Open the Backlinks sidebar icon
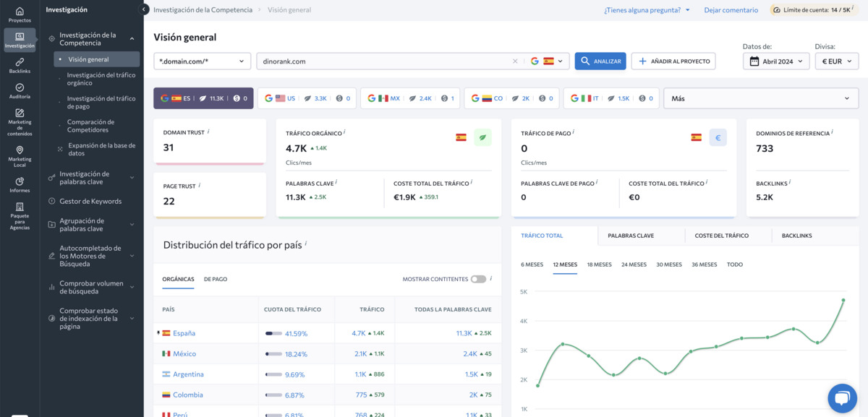This screenshot has height=417, width=868. 20,66
